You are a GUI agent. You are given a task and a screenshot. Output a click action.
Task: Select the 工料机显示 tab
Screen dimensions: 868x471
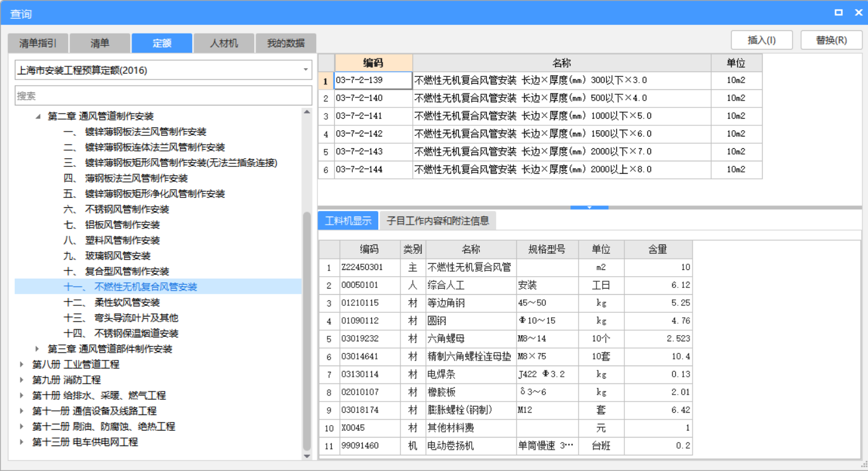tap(348, 220)
